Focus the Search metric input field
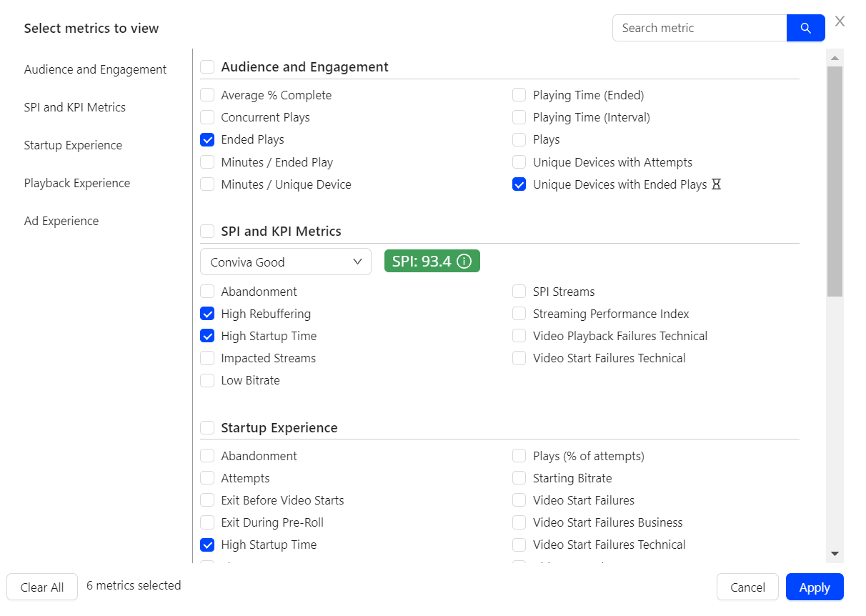 (699, 28)
